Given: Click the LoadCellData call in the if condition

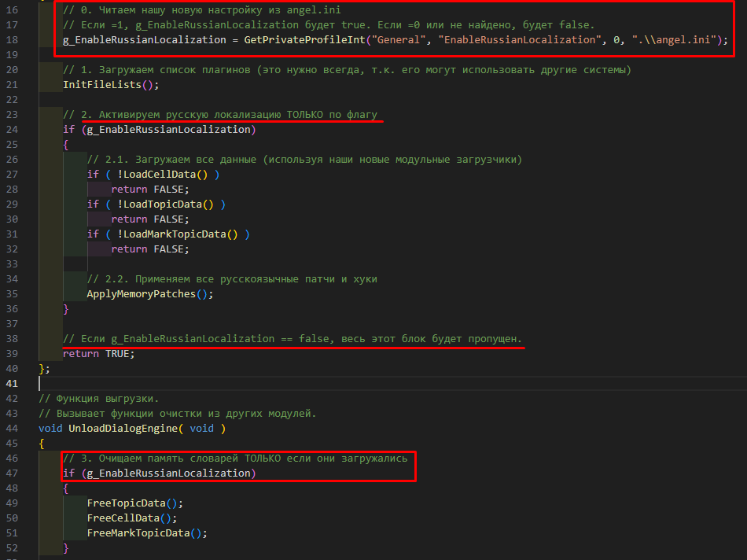Looking at the screenshot, I should pos(165,175).
